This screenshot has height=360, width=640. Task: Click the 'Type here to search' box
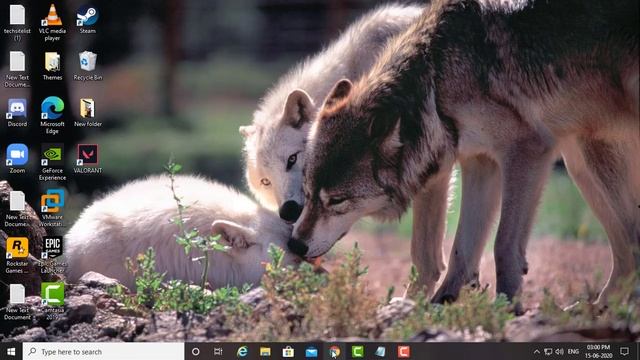click(x=103, y=351)
